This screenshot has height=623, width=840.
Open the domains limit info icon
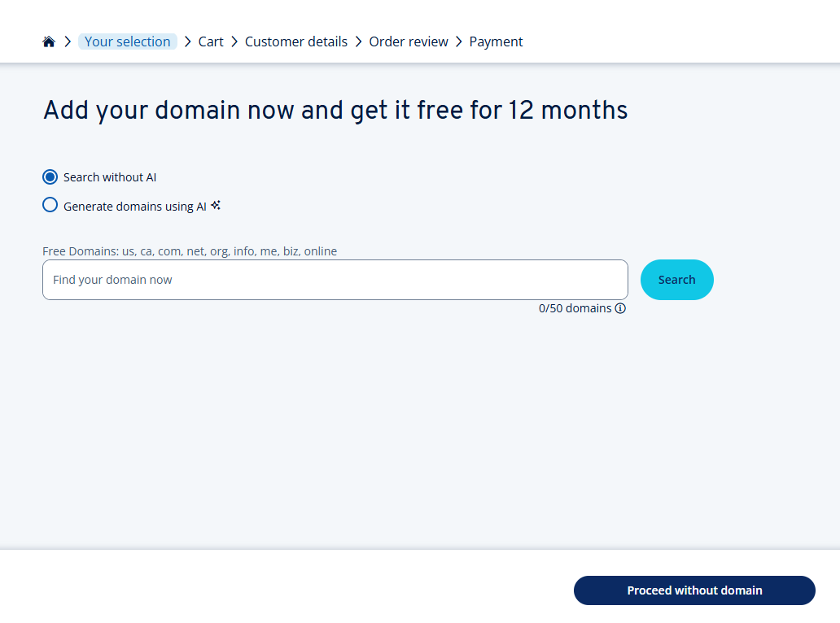point(620,308)
